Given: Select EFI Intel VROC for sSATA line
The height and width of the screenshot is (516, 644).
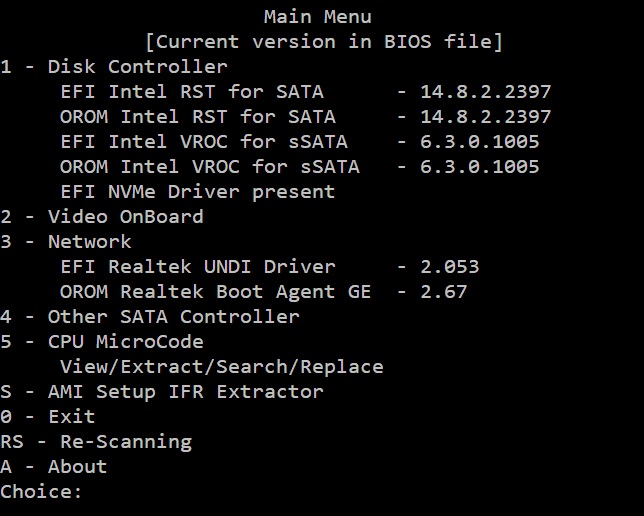Looking at the screenshot, I should 299,141.
